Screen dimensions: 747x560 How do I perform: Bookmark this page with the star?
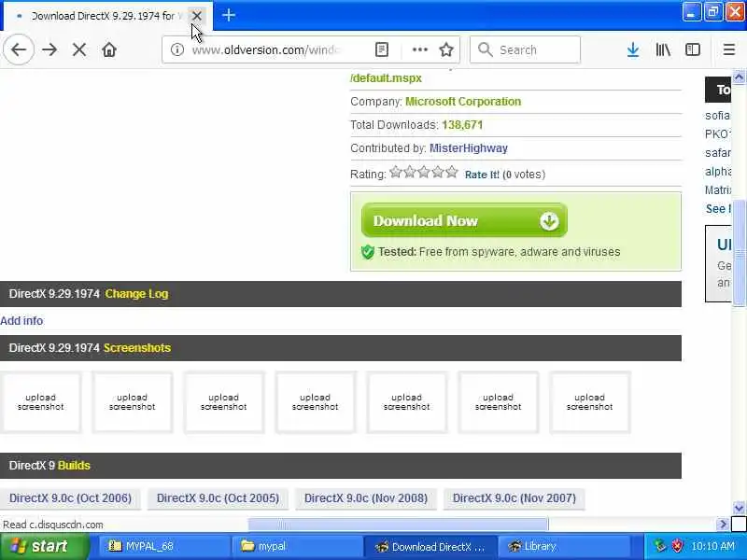coord(446,49)
